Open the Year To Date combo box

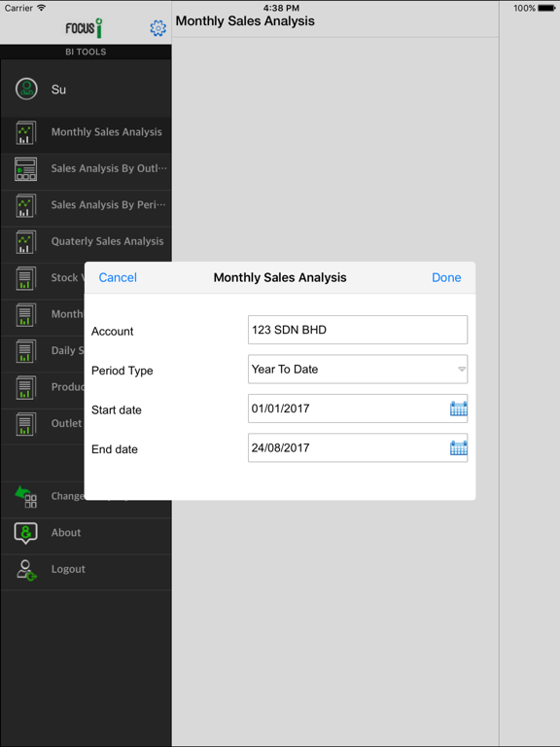[x=358, y=370]
